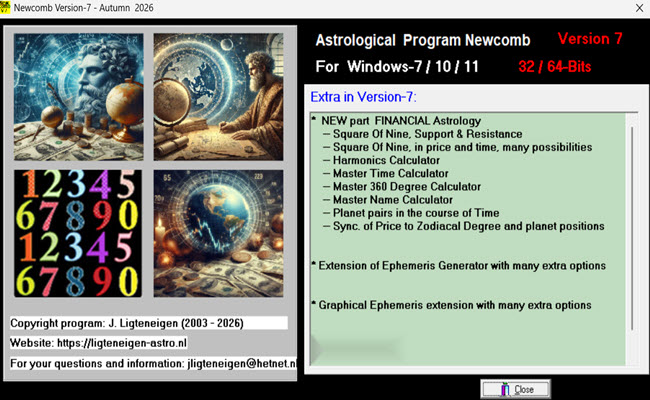This screenshot has height=400, width=650.
Task: Click 'NEW part FINANCIAL Astrology' line
Action: coord(401,121)
